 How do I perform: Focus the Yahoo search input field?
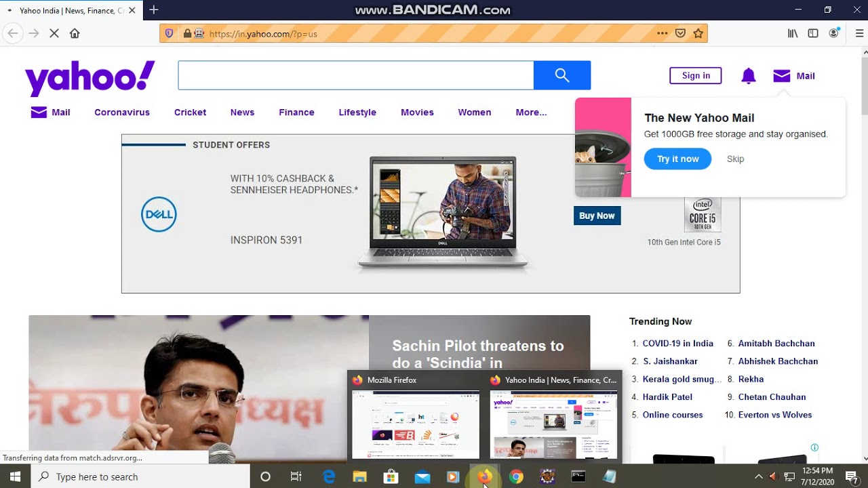356,75
